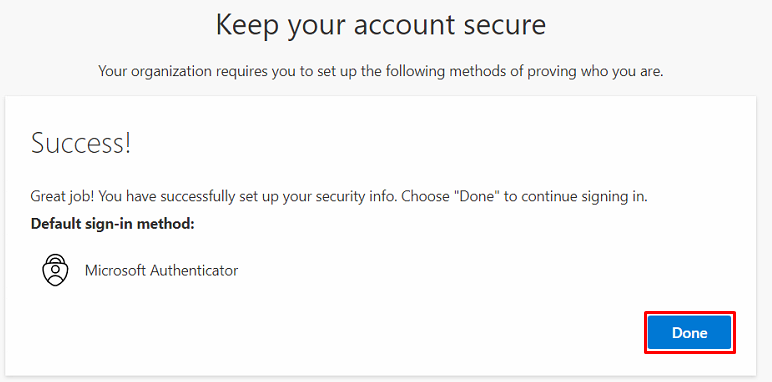Click the Great job! text

point(63,197)
